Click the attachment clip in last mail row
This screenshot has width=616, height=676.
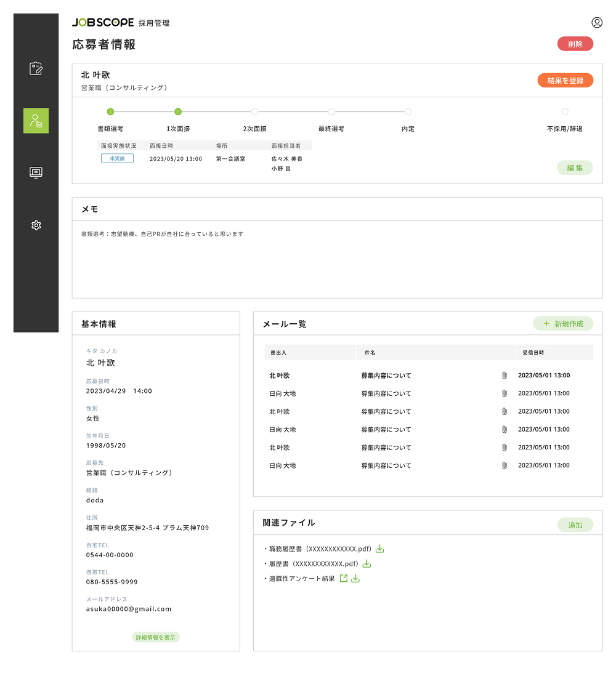[x=505, y=465]
